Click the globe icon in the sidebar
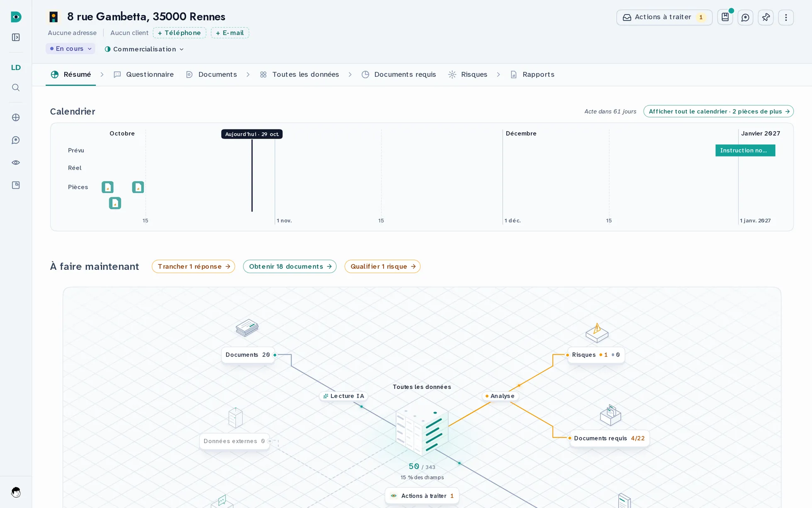Screen dimensions: 812x508 pos(16,117)
